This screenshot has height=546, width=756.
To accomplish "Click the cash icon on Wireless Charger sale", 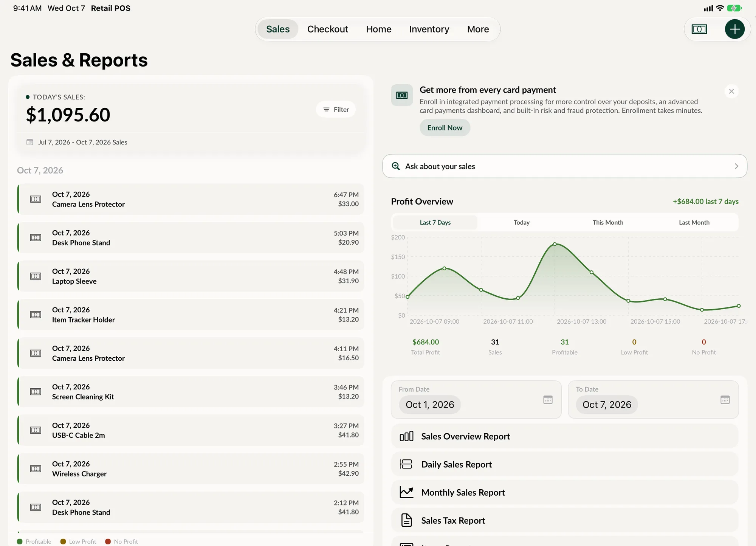I will [36, 468].
